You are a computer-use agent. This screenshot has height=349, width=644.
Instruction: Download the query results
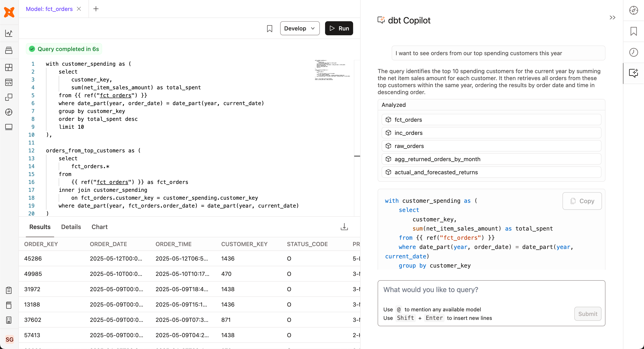coord(344,227)
